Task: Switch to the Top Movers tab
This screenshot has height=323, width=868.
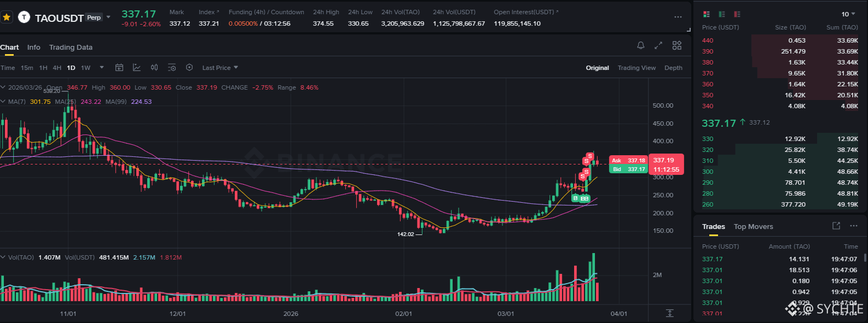Action: point(754,226)
